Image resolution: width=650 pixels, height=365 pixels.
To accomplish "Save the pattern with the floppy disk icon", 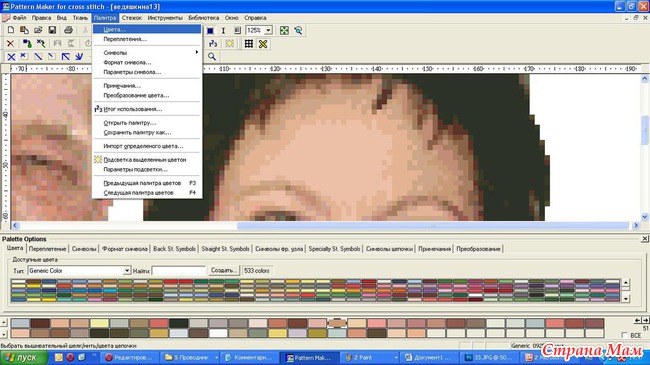I will [52, 30].
